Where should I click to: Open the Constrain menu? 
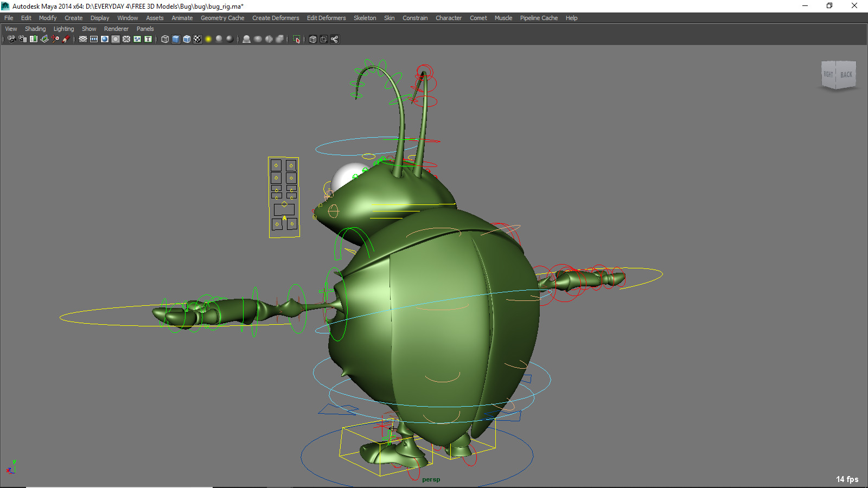[x=415, y=17]
